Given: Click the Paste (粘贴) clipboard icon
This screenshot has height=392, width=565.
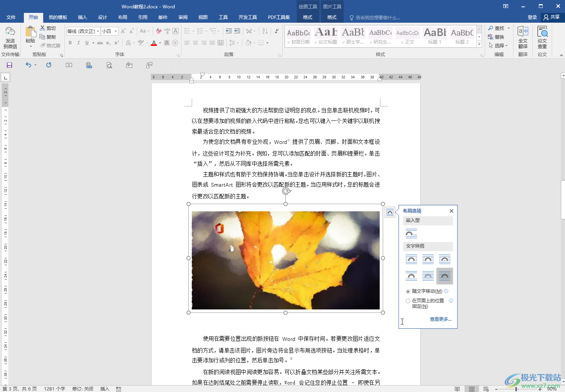Looking at the screenshot, I should tap(30, 31).
